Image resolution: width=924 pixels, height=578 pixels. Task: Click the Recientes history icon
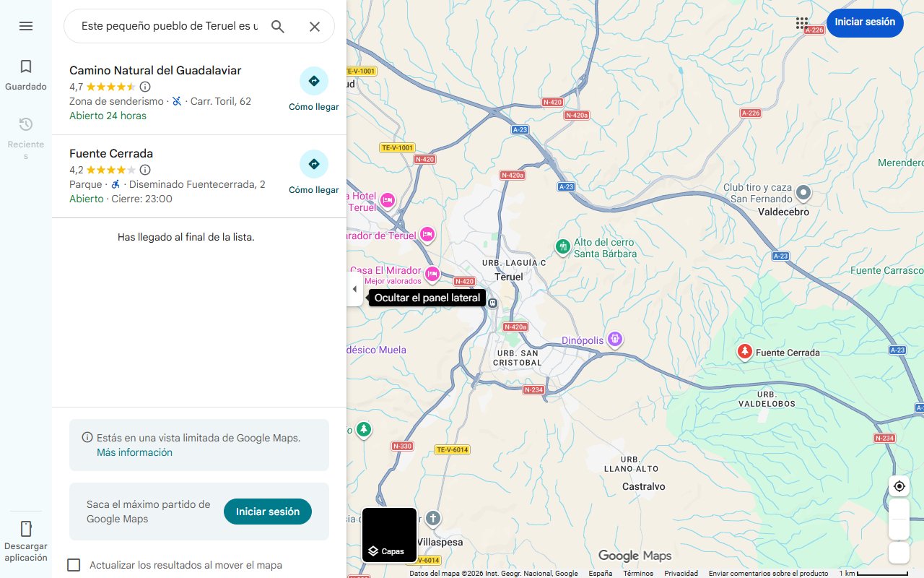click(x=26, y=130)
